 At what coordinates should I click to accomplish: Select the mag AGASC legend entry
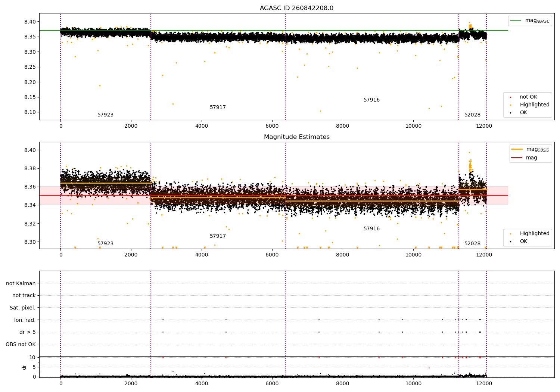pyautogui.click(x=530, y=21)
